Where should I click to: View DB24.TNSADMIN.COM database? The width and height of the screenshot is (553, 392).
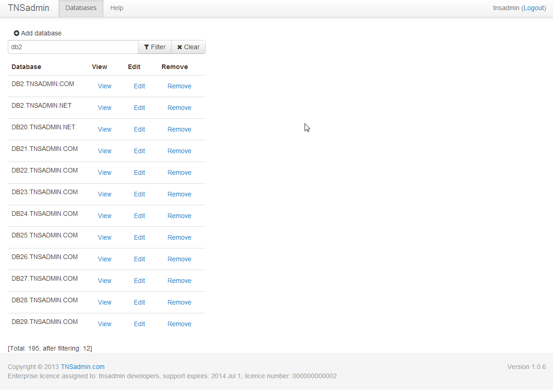[x=105, y=216]
